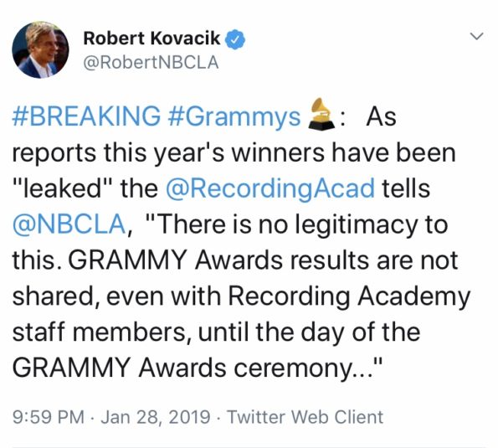This screenshot has height=448, width=498.
Task: Open the @NBCLA mention
Action: 69,224
